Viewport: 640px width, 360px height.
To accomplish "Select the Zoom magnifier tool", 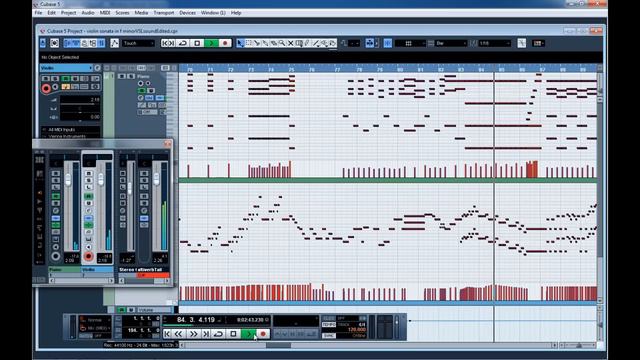I will coord(282,43).
